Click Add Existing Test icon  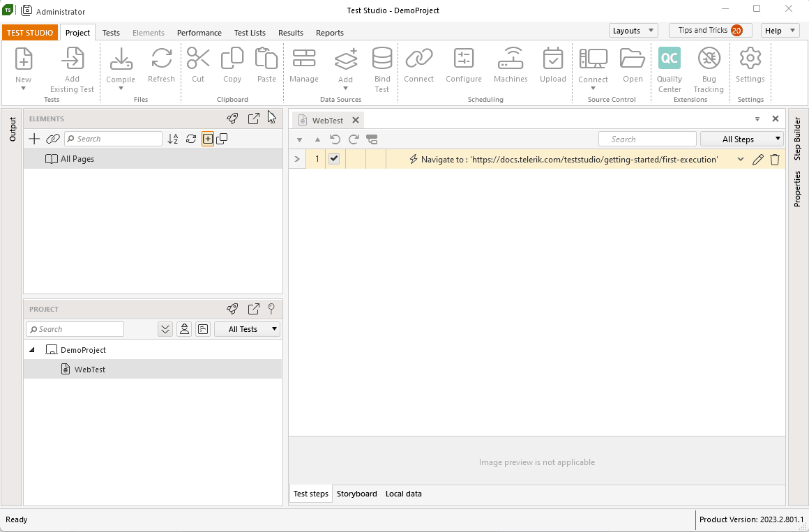coord(73,59)
